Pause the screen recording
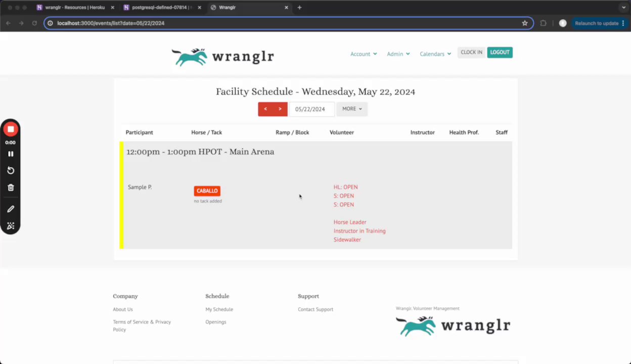 click(x=11, y=154)
